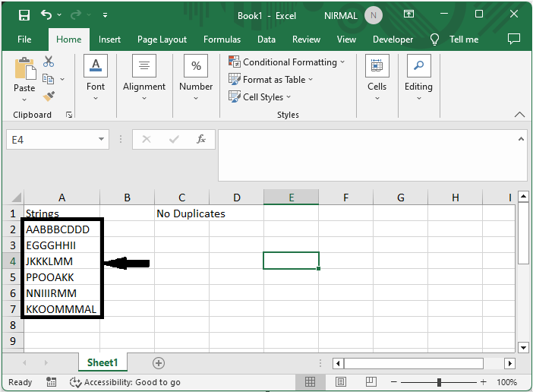Click the vertical scrollbar down arrow

tap(523, 347)
